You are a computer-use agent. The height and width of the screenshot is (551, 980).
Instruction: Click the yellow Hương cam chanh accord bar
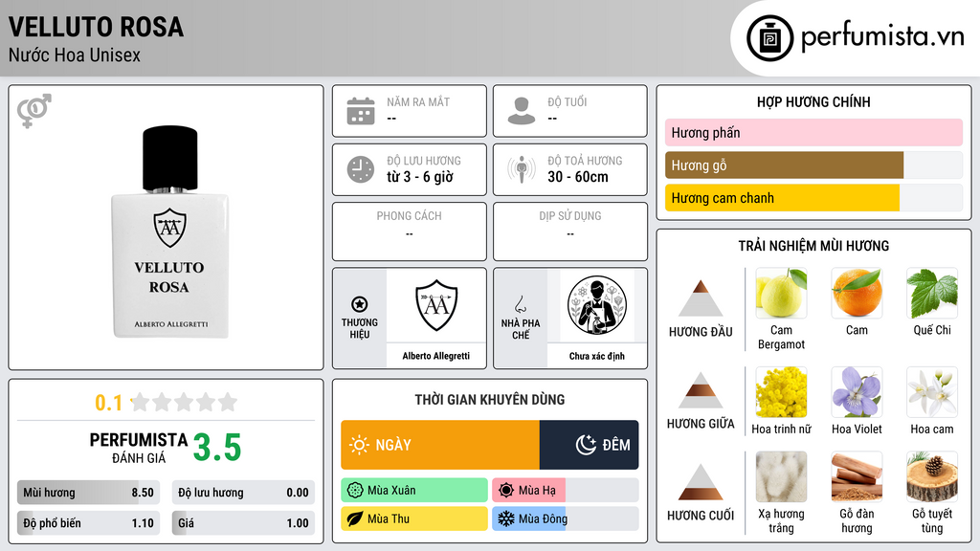point(782,198)
